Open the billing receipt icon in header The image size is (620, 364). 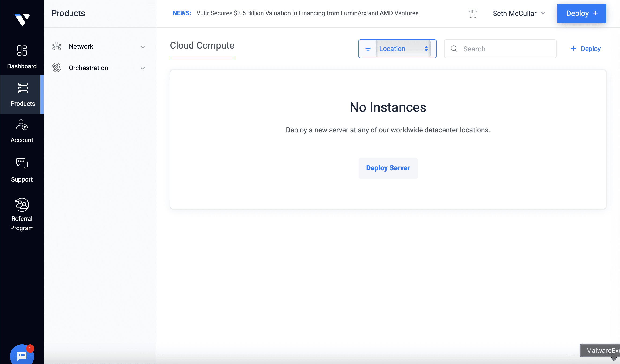(473, 13)
